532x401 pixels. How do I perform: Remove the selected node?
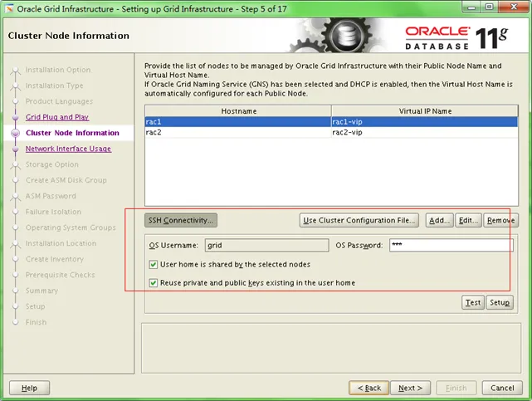[x=500, y=220]
